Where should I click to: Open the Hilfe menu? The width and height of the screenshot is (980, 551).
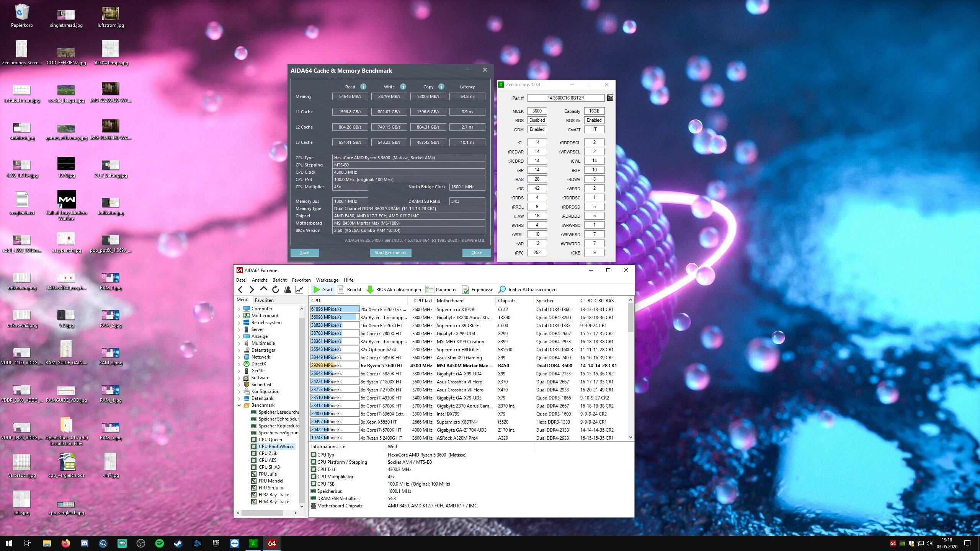pyautogui.click(x=348, y=280)
